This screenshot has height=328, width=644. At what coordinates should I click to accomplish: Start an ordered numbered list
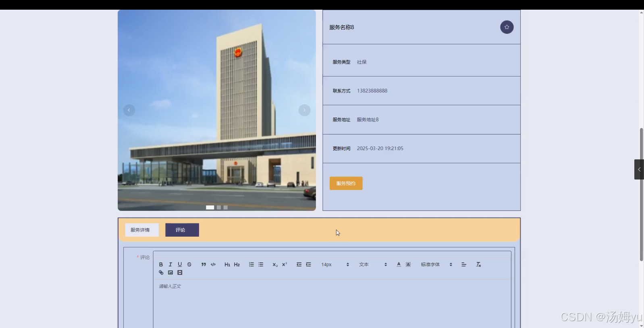(251, 264)
